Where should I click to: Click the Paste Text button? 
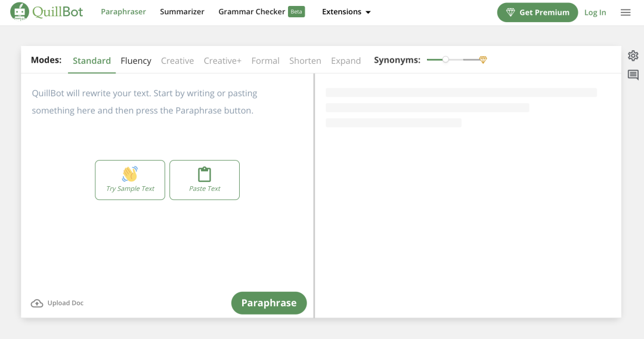[x=205, y=180]
